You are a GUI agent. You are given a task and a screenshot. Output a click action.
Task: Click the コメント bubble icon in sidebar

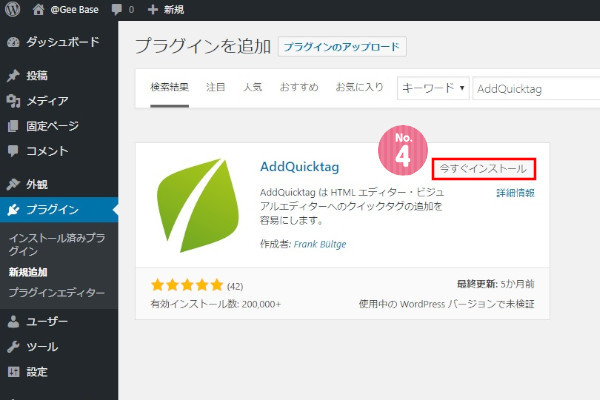coord(13,151)
